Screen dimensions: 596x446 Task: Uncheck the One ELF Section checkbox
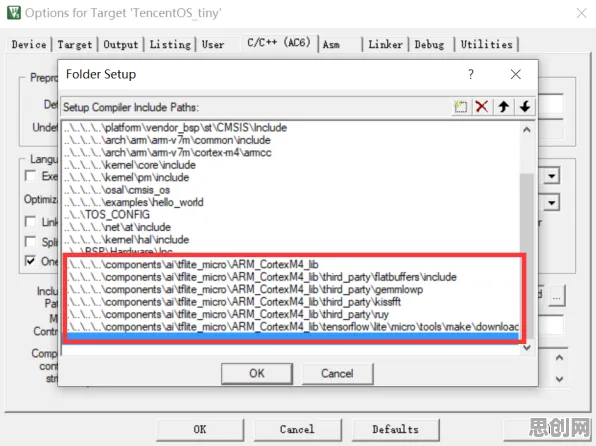(30, 261)
